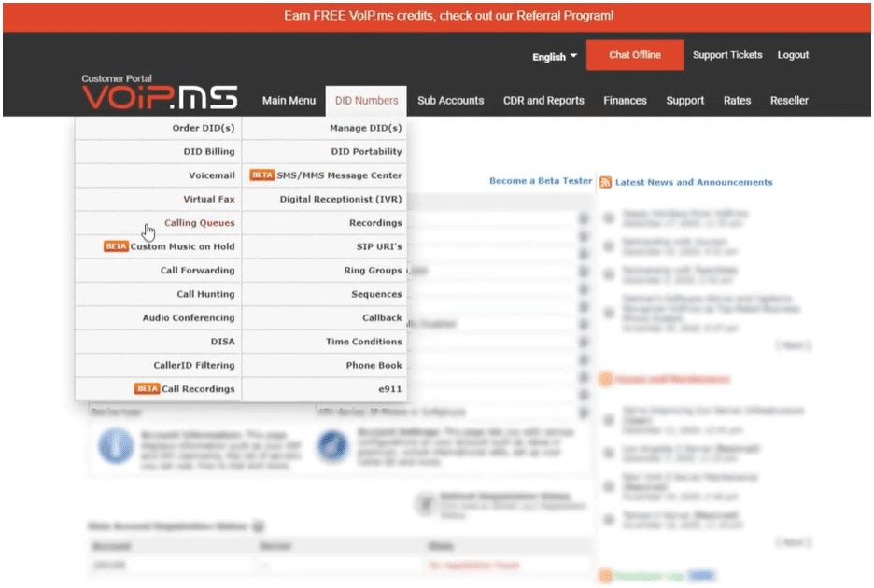This screenshot has width=874, height=588.
Task: Open the Rates menu
Action: coord(737,100)
